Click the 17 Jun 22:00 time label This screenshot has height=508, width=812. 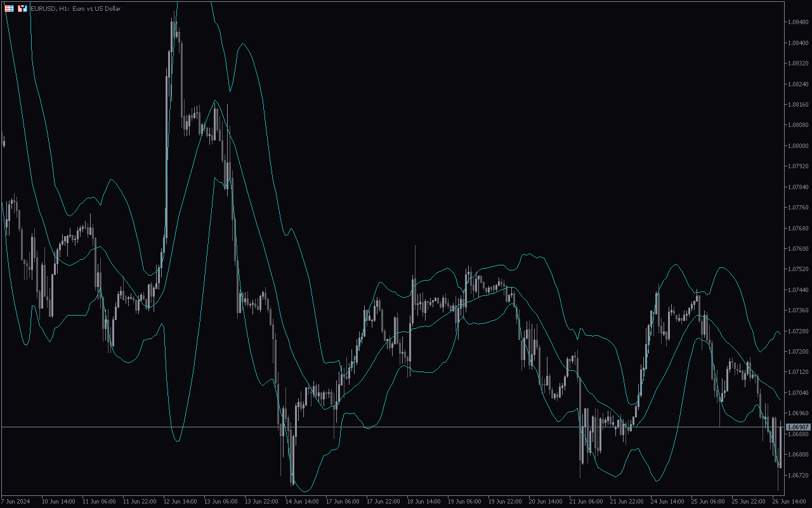point(383,502)
